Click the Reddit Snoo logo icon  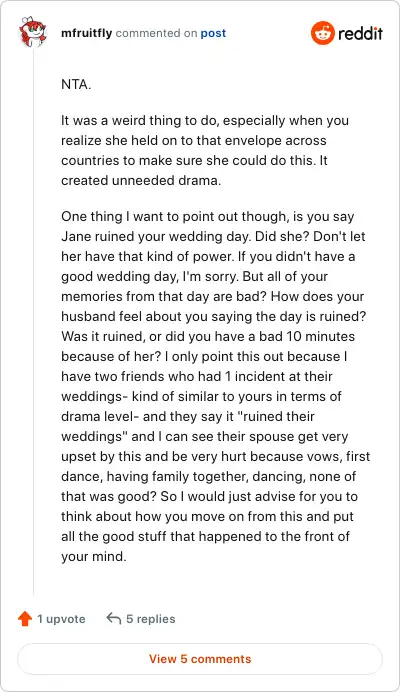click(323, 33)
